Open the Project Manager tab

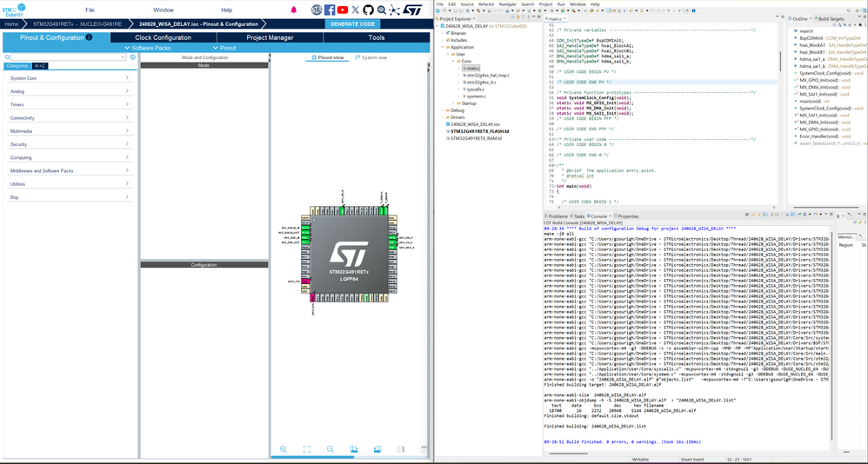click(270, 37)
